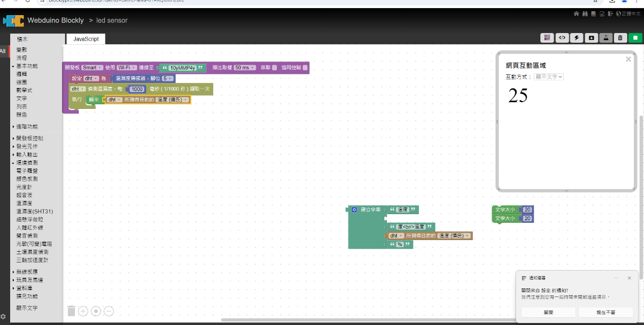Click 現在不要 button in notification popup
This screenshot has width=644, height=325.
point(605,312)
